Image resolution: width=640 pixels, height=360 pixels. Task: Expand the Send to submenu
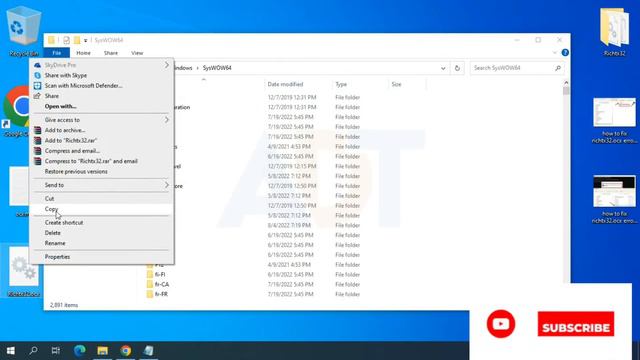click(x=101, y=185)
